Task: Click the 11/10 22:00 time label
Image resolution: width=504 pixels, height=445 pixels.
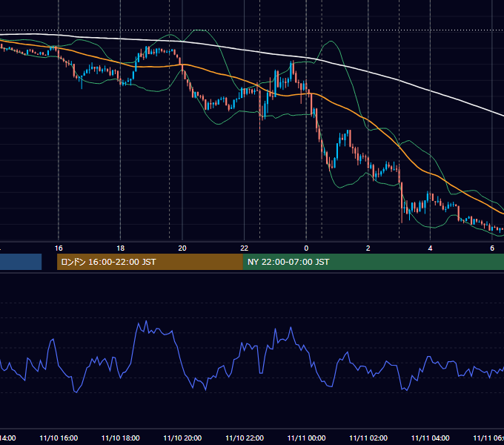Action: [x=245, y=438]
